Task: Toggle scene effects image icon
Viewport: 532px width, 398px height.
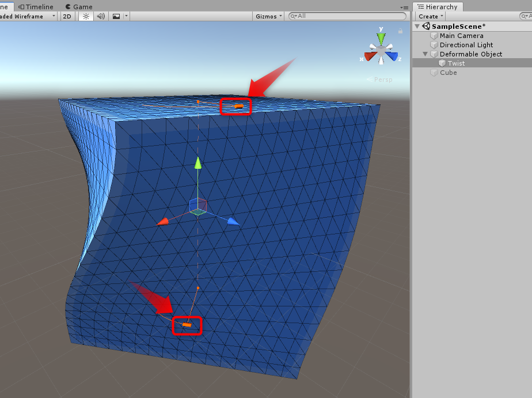Action: click(116, 16)
